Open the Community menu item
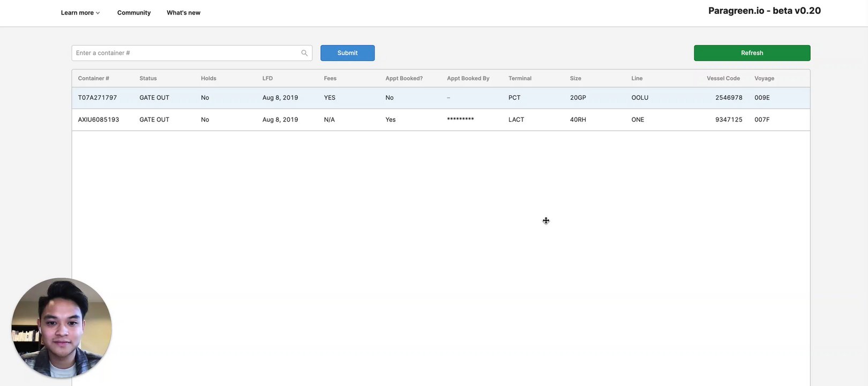Image resolution: width=868 pixels, height=386 pixels. pos(134,13)
